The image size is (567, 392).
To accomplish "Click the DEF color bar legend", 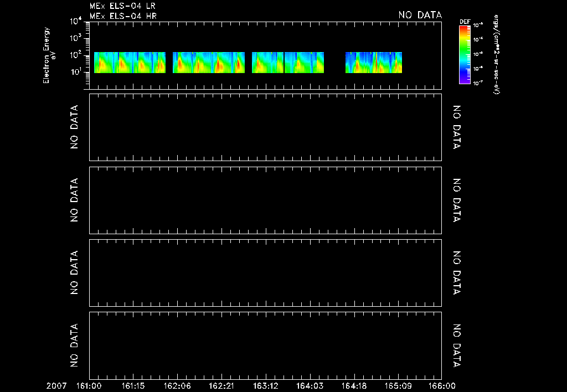I will [465, 55].
